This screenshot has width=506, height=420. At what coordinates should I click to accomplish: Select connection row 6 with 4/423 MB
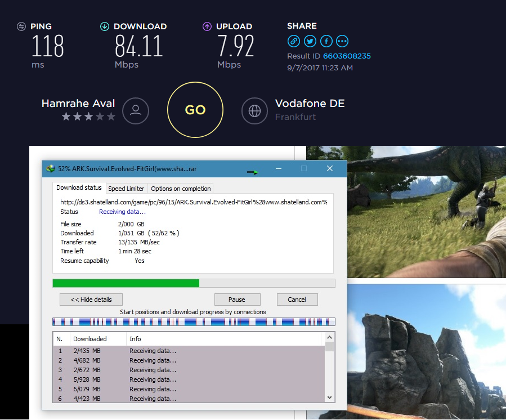189,399
